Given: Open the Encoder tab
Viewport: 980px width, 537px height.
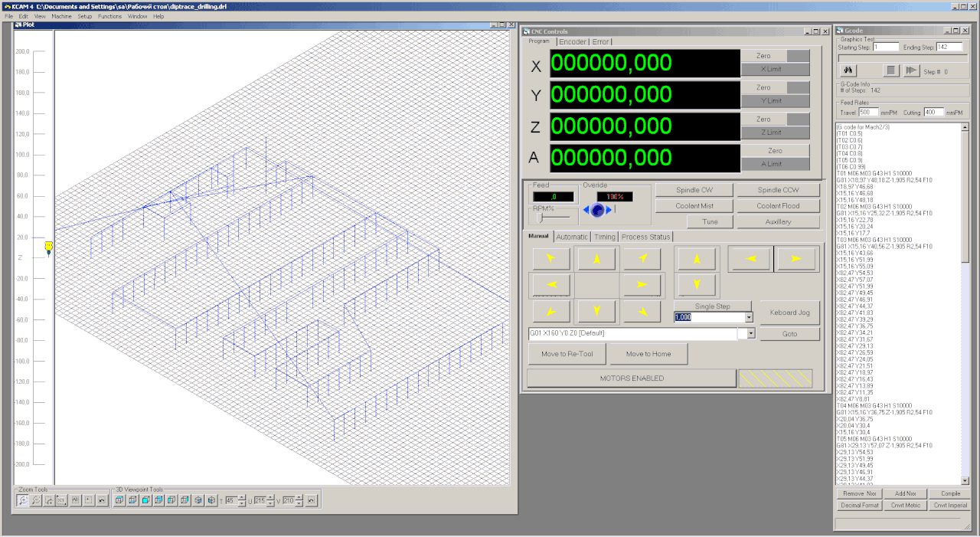Looking at the screenshot, I should [x=573, y=41].
